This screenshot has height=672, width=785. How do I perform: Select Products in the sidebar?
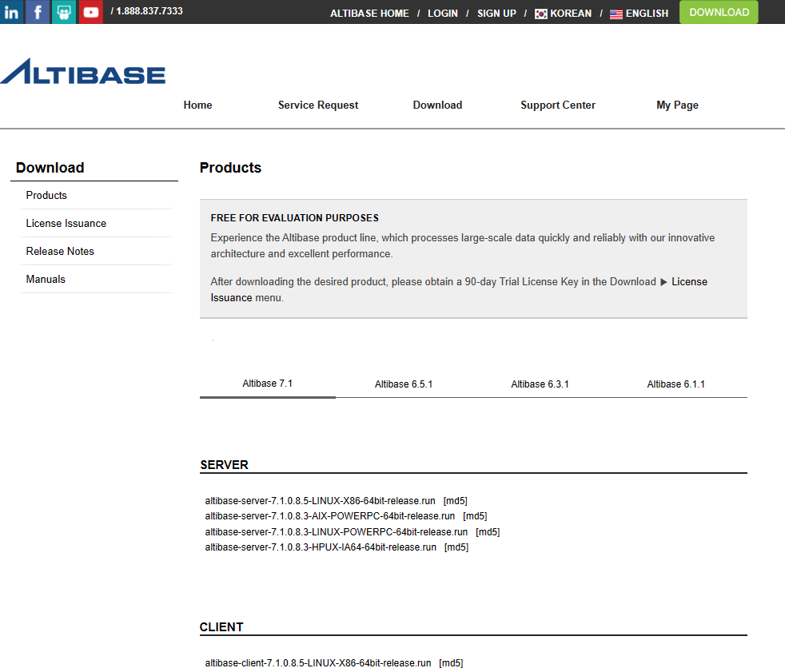point(46,195)
